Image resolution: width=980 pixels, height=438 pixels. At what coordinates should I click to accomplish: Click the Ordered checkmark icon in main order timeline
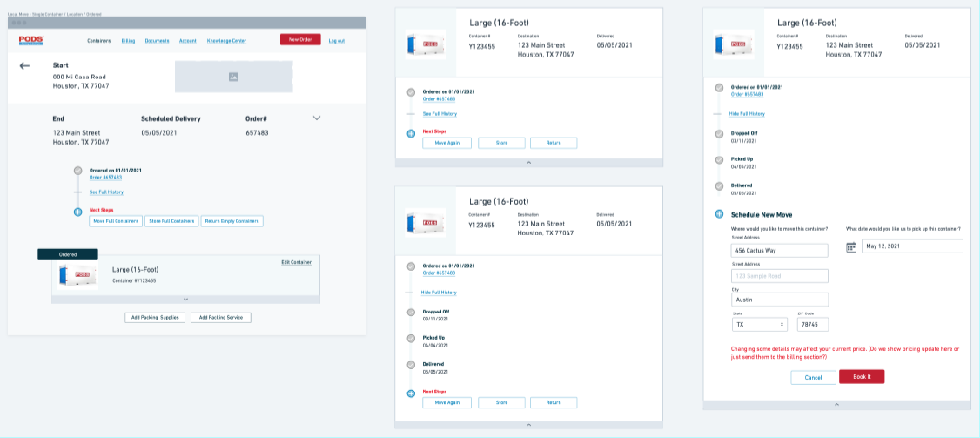[x=77, y=172]
